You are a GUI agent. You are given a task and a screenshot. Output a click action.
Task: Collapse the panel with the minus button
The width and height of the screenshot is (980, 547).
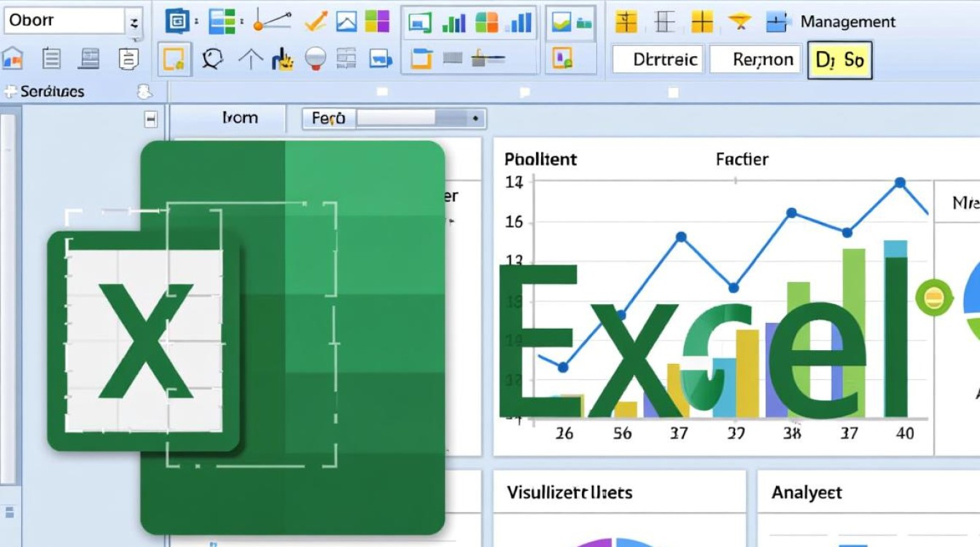pos(151,119)
